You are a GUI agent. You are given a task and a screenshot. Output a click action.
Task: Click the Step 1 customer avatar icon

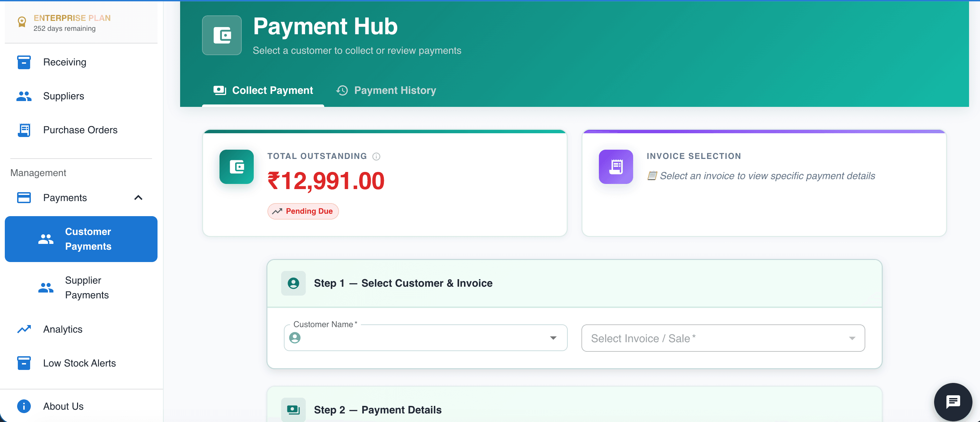[x=293, y=283]
